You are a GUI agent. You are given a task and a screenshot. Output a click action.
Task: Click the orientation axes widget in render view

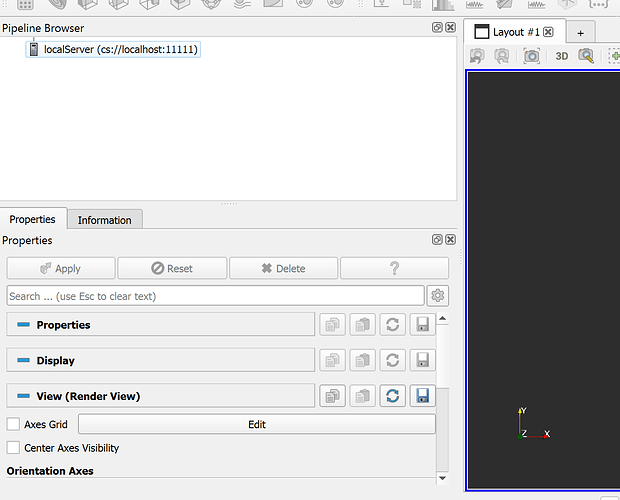[533, 424]
